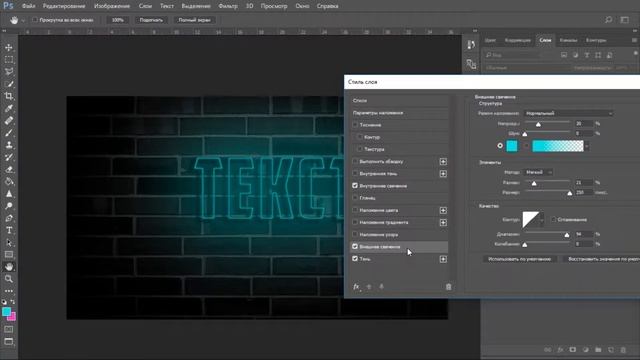640x360 pixels.
Task: Select the Rectangle shape tool
Action: 9,255
